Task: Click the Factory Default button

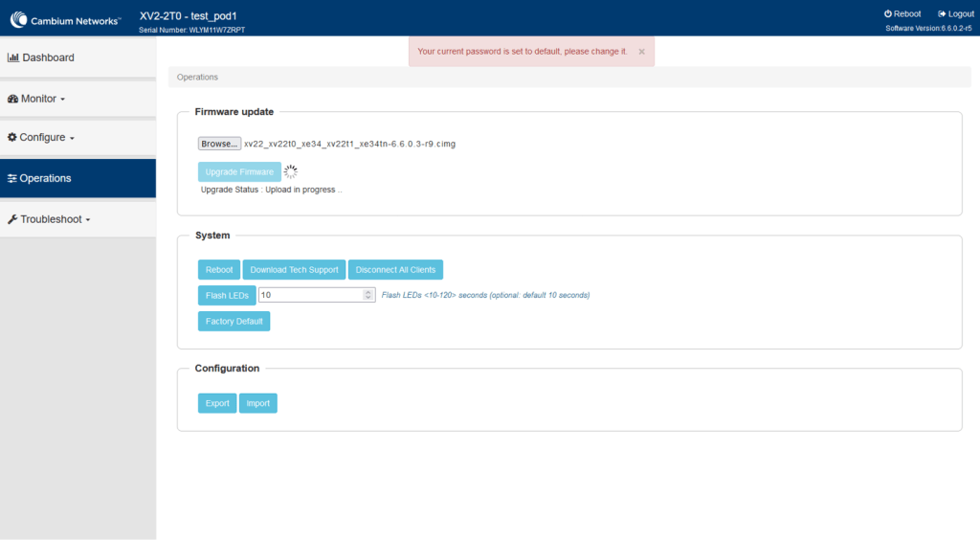Action: point(234,322)
